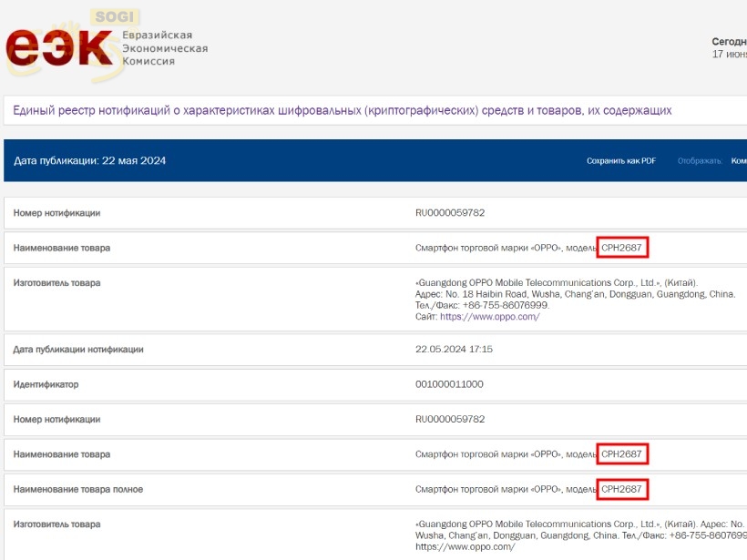Open the https://www.oppo.com/ site link
The height and width of the screenshot is (560, 747).
pyautogui.click(x=490, y=317)
